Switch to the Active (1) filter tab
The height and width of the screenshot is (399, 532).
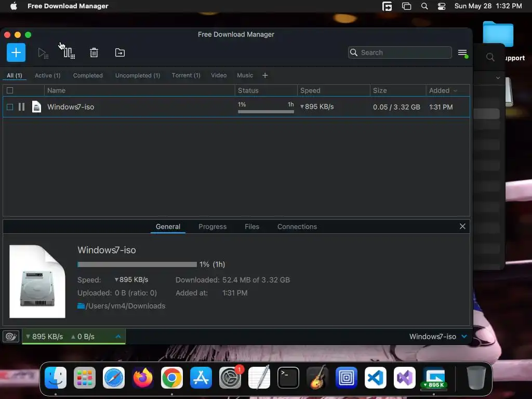point(47,75)
